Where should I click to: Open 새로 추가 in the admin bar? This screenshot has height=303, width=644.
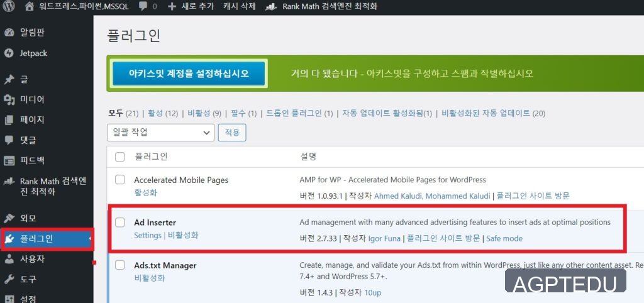(197, 7)
